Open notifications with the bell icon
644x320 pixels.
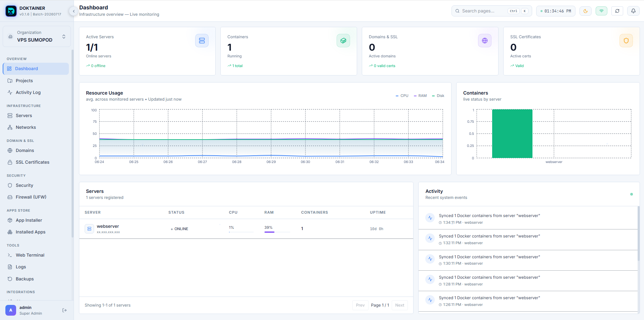[633, 11]
